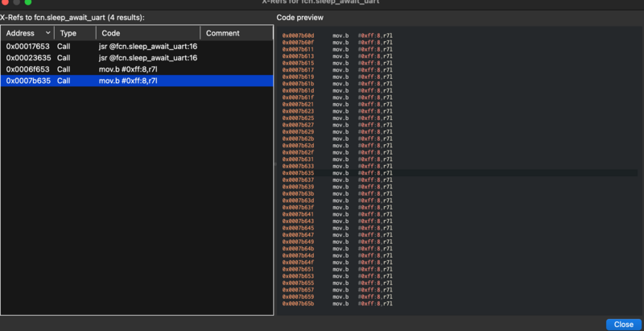This screenshot has height=331, width=644.
Task: Click address 0x0007b62d in code preview
Action: pos(298,146)
